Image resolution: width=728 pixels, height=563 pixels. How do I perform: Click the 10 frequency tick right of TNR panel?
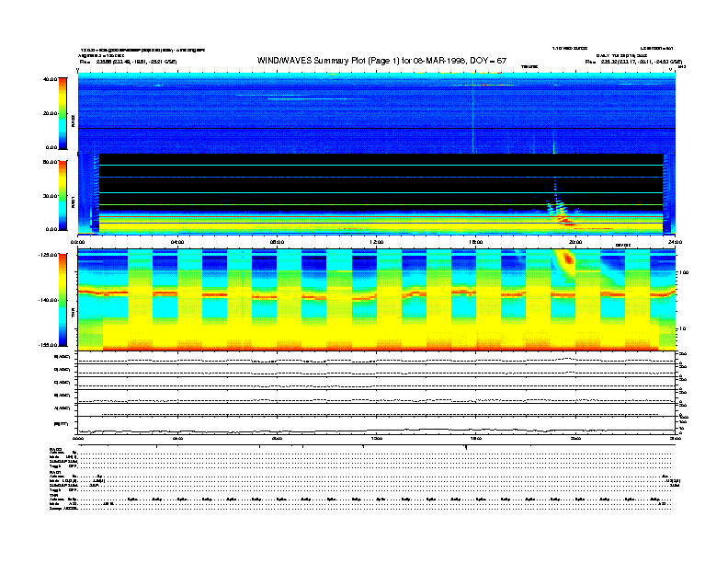tap(682, 328)
